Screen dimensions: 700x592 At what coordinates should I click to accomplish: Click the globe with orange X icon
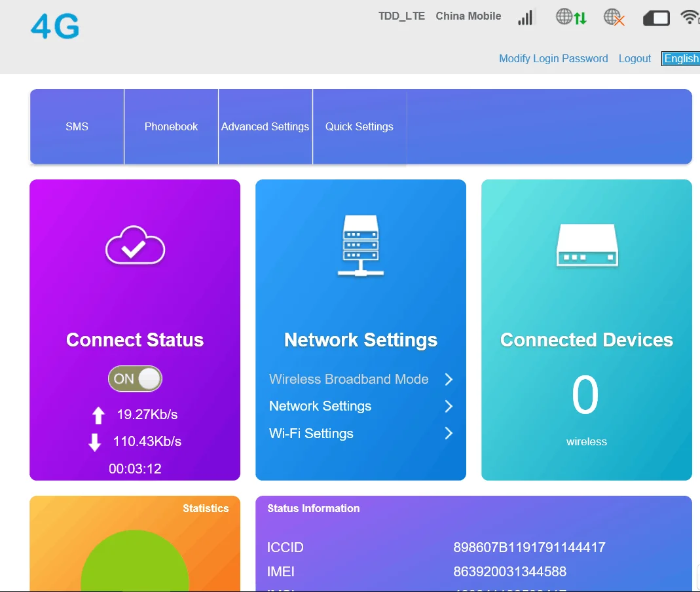(x=614, y=18)
